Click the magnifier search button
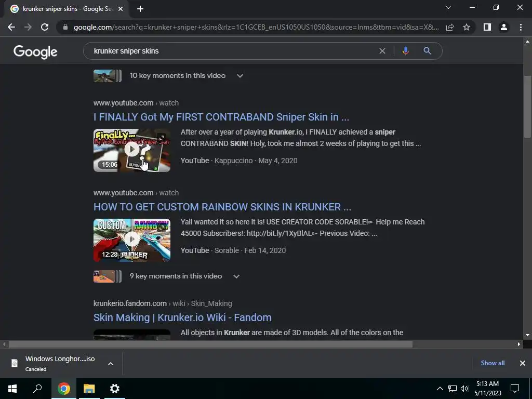Image resolution: width=532 pixels, height=399 pixels. click(x=427, y=51)
